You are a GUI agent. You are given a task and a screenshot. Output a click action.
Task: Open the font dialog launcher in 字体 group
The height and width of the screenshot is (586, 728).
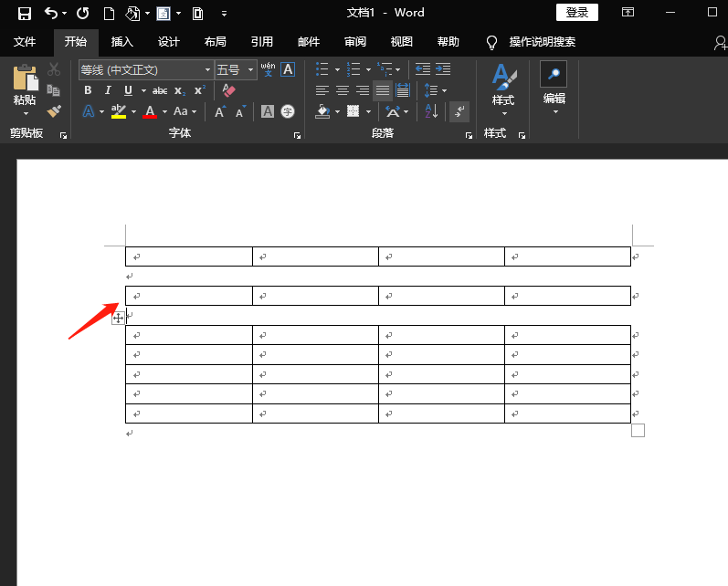coord(297,135)
